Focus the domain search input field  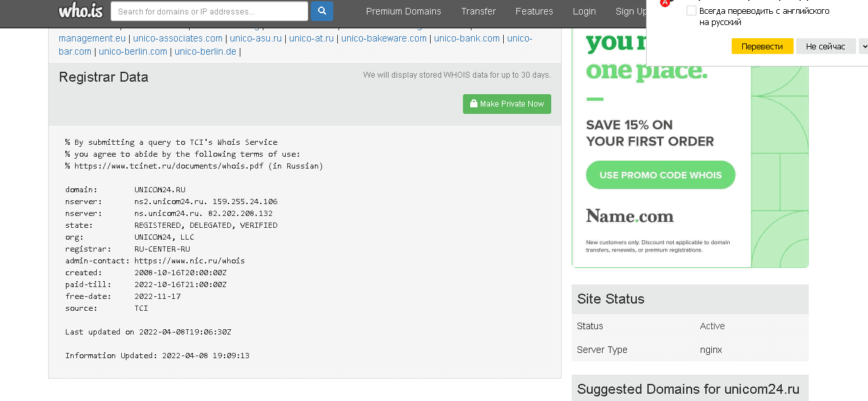pyautogui.click(x=209, y=11)
